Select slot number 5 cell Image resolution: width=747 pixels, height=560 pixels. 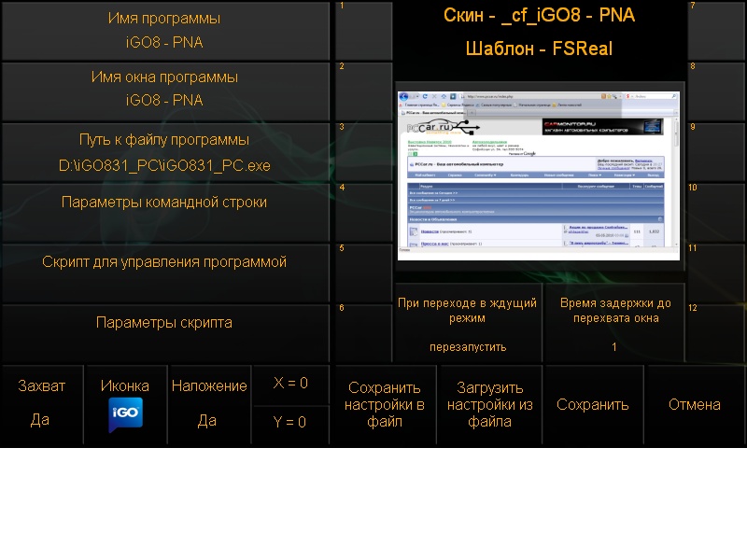363,273
